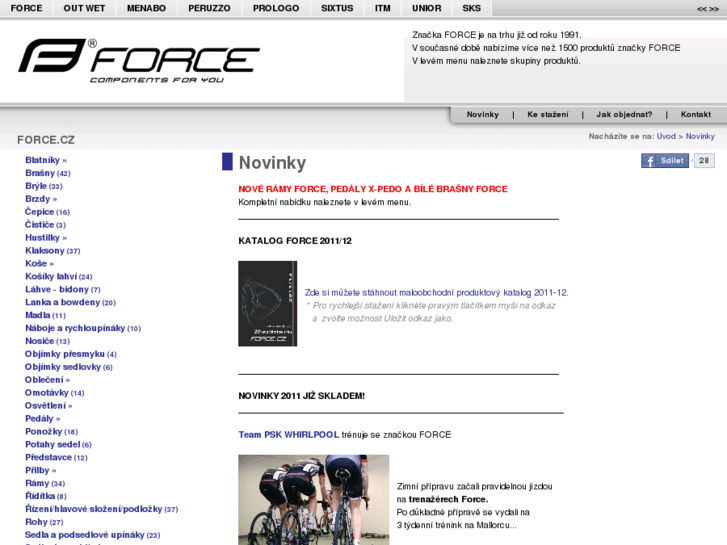The width and height of the screenshot is (727, 545).
Task: Open the Potahy sedel category
Action: pos(58,445)
